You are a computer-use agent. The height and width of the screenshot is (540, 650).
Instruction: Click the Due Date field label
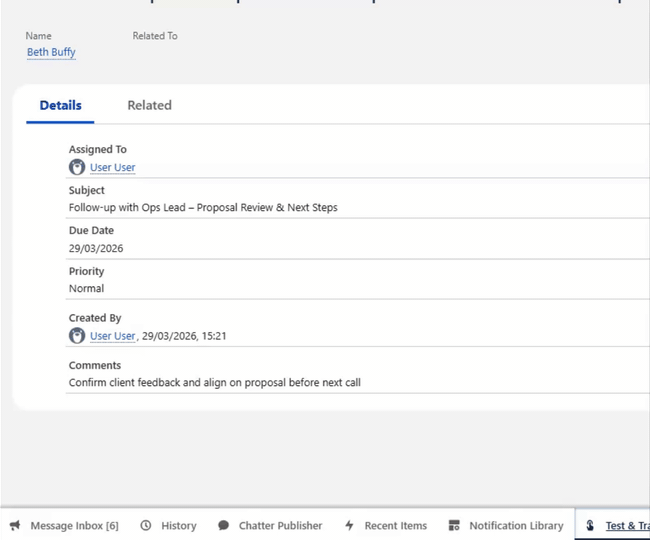click(91, 230)
